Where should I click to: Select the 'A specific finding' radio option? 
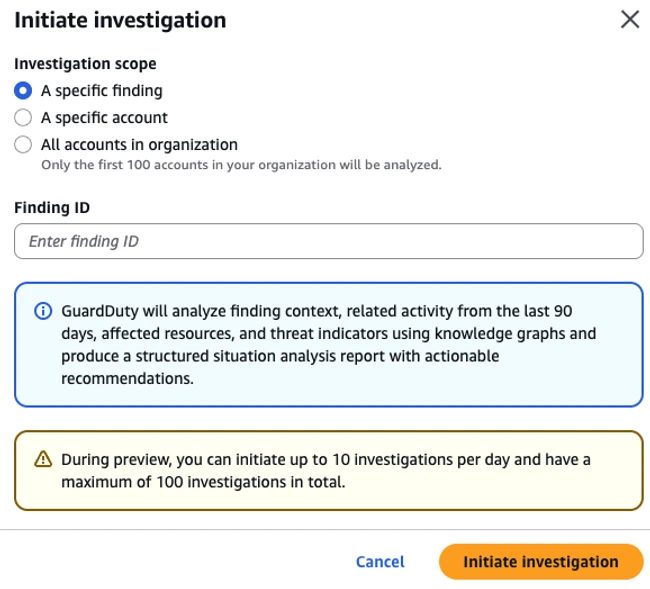click(x=23, y=90)
